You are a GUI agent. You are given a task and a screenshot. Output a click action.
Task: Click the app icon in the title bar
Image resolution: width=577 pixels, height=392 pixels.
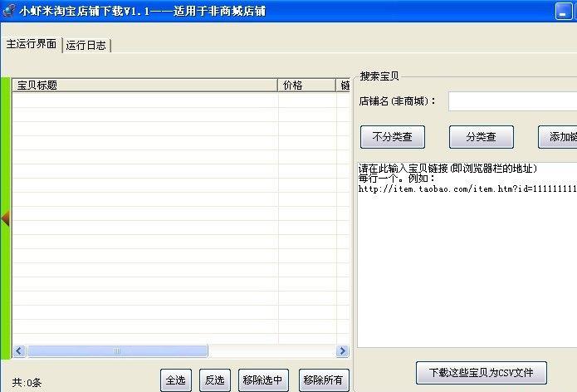point(8,10)
